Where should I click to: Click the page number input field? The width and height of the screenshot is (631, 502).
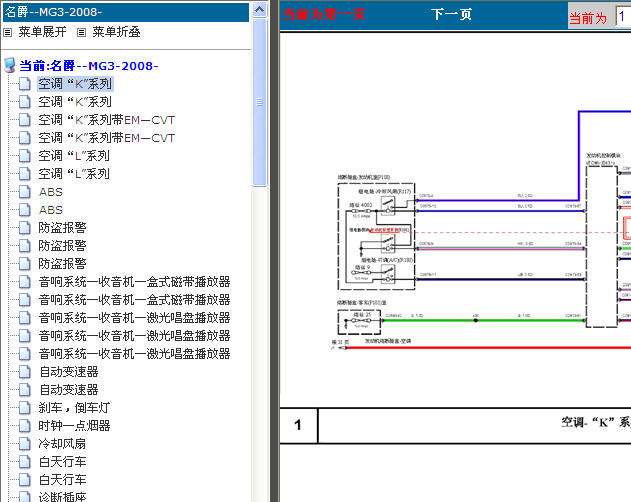623,17
